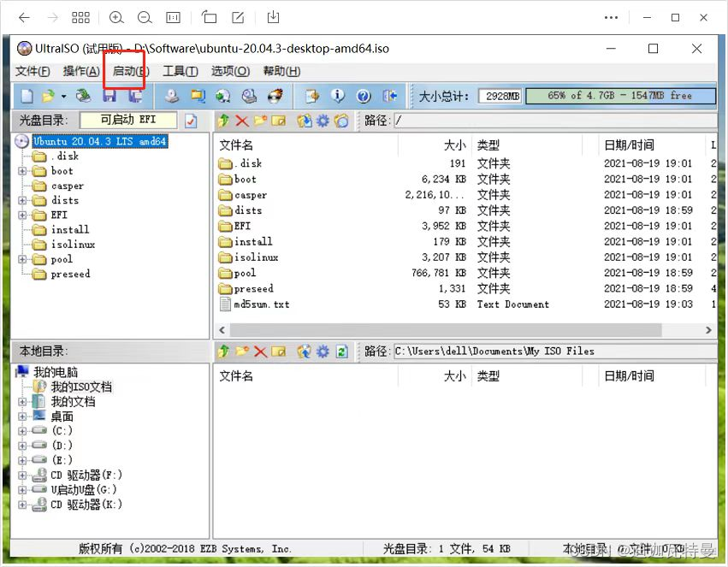728x567 pixels.
Task: Expand the U启动U盘(G:) drive node
Action: [x=22, y=489]
